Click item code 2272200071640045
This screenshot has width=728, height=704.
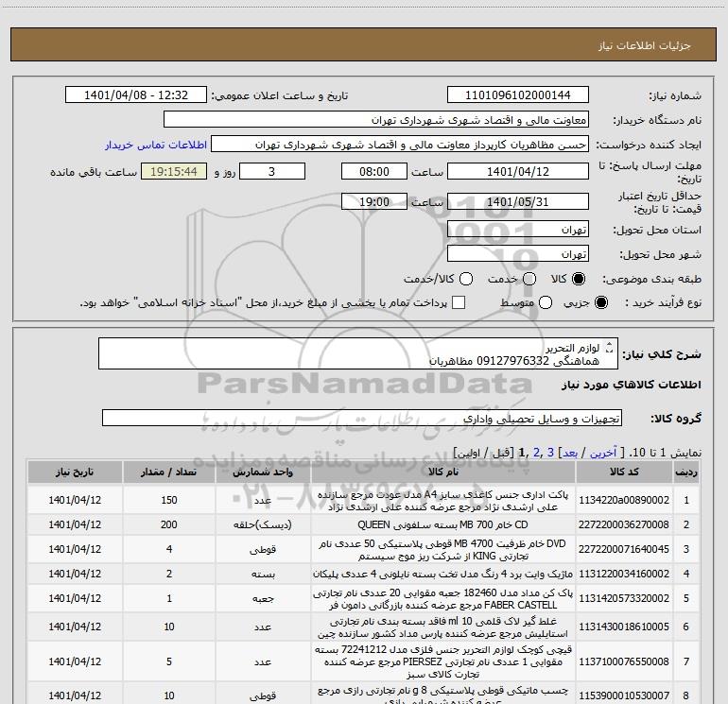624,549
